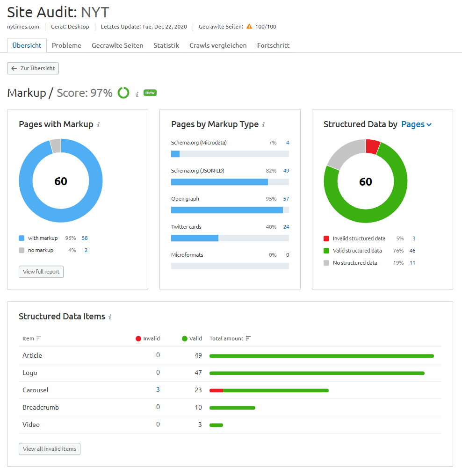Click info icon beside Structured Data Items
The image size is (462, 476).
click(x=110, y=317)
